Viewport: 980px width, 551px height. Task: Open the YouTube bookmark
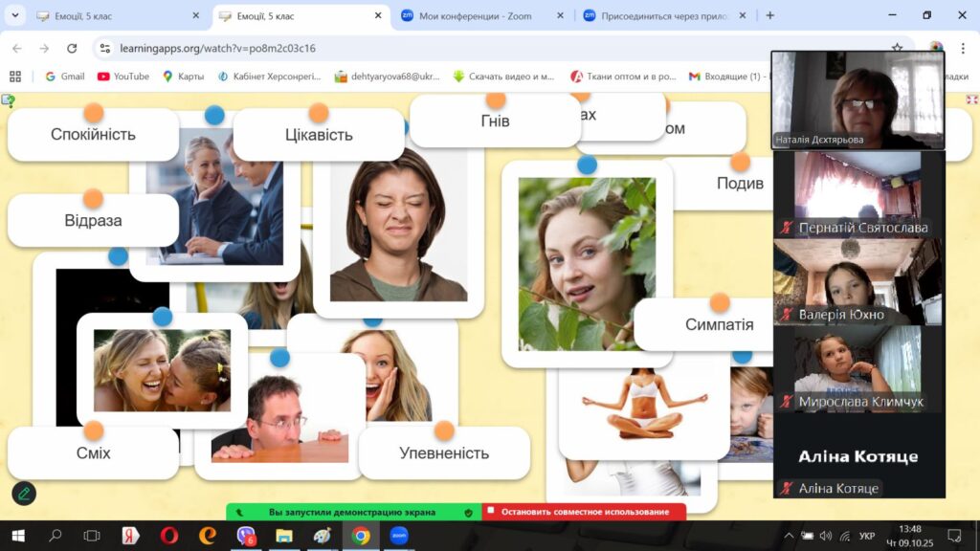(x=122, y=77)
